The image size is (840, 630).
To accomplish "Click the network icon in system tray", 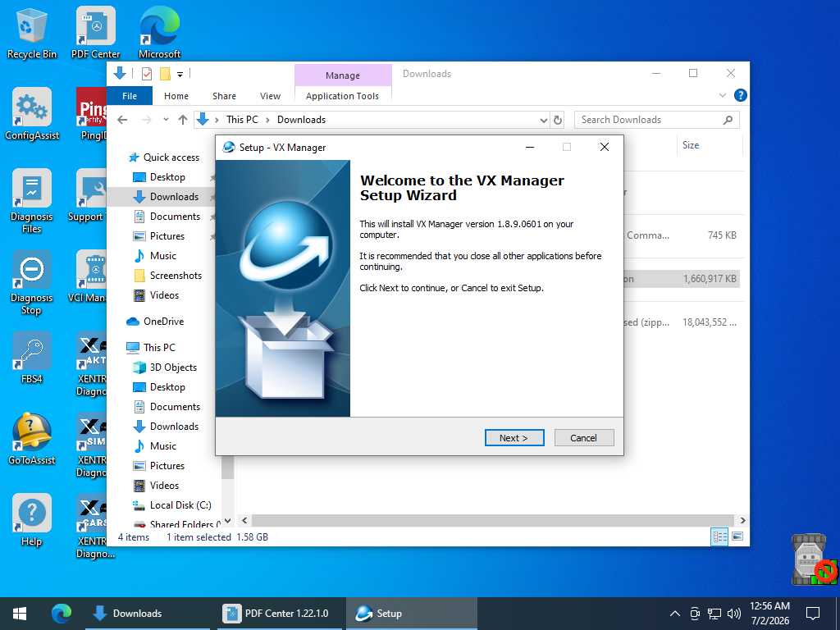I will click(x=714, y=614).
